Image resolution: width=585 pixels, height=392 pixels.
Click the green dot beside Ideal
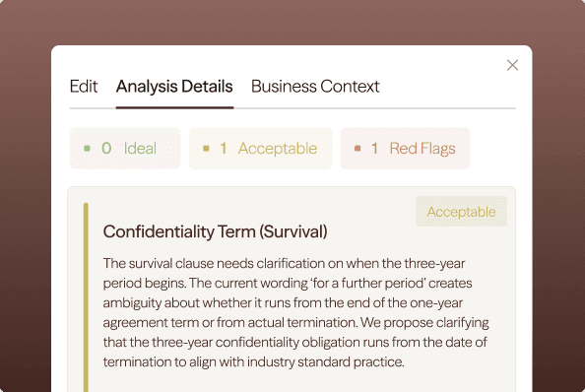click(88, 149)
